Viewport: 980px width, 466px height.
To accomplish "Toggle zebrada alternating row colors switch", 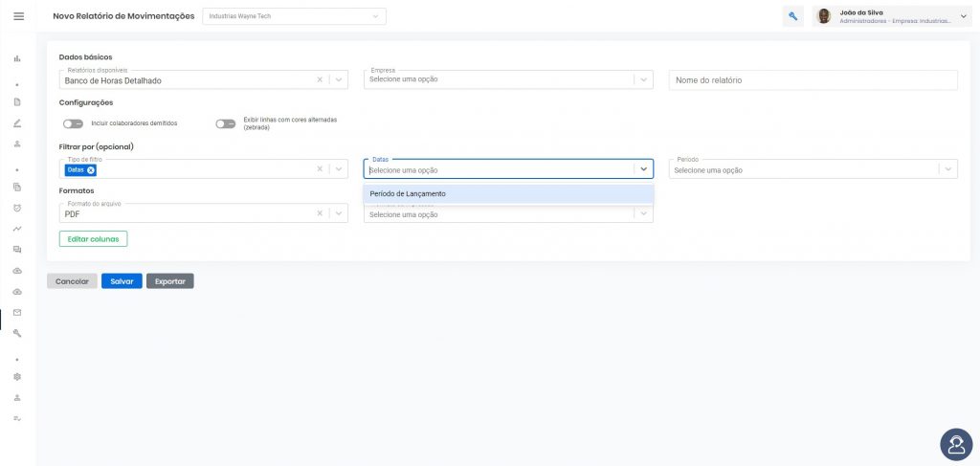I will tap(226, 123).
